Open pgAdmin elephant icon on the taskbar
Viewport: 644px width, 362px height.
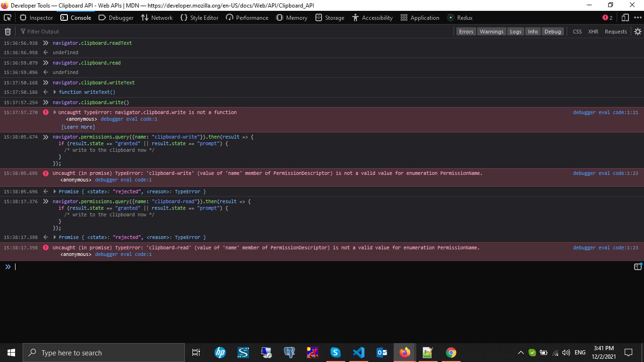point(289,353)
